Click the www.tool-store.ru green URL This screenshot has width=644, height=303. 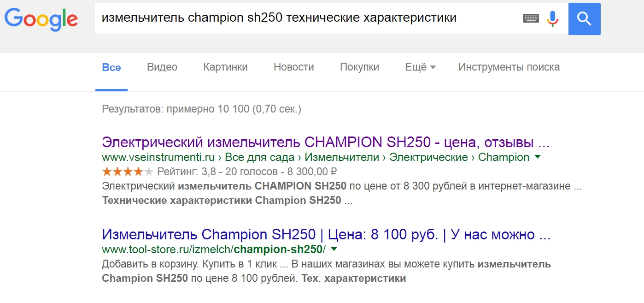coord(214,250)
